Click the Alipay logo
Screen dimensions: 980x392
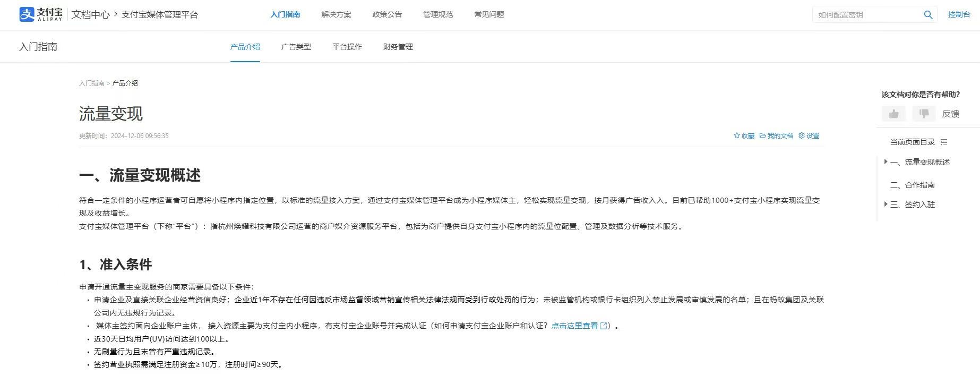click(x=41, y=14)
